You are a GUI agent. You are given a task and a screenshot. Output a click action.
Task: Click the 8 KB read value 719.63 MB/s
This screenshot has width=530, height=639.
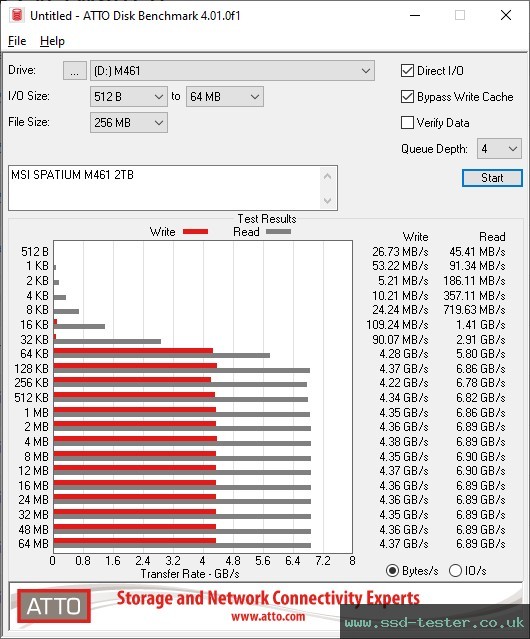tap(474, 310)
